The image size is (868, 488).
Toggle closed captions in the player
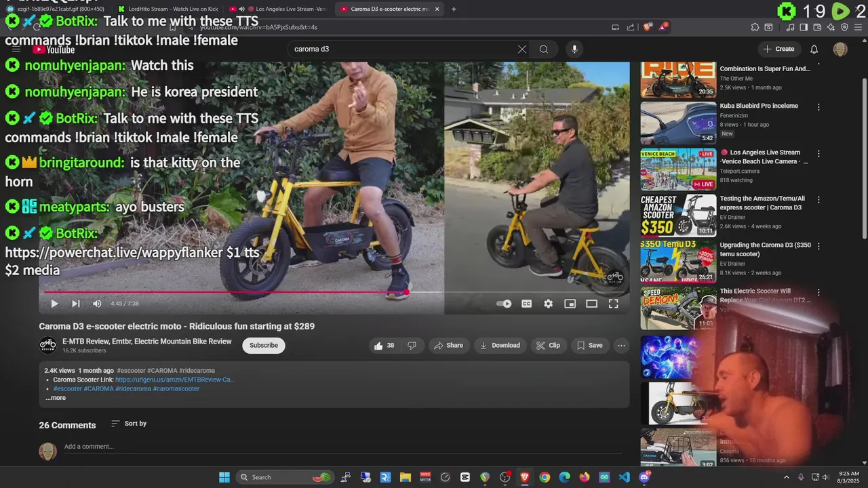526,304
